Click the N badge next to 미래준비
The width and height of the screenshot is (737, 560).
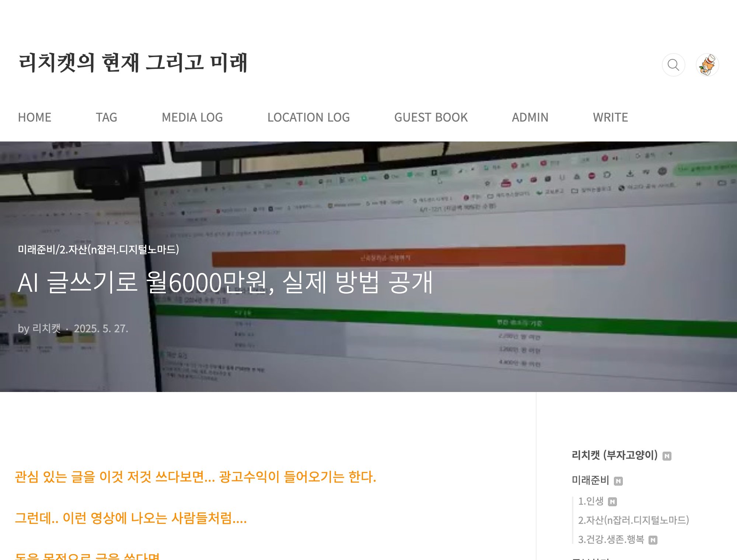[x=618, y=481]
